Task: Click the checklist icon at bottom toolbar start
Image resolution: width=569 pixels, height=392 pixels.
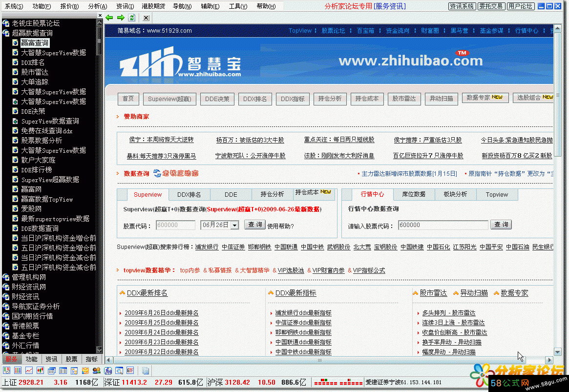Action: tap(6, 371)
